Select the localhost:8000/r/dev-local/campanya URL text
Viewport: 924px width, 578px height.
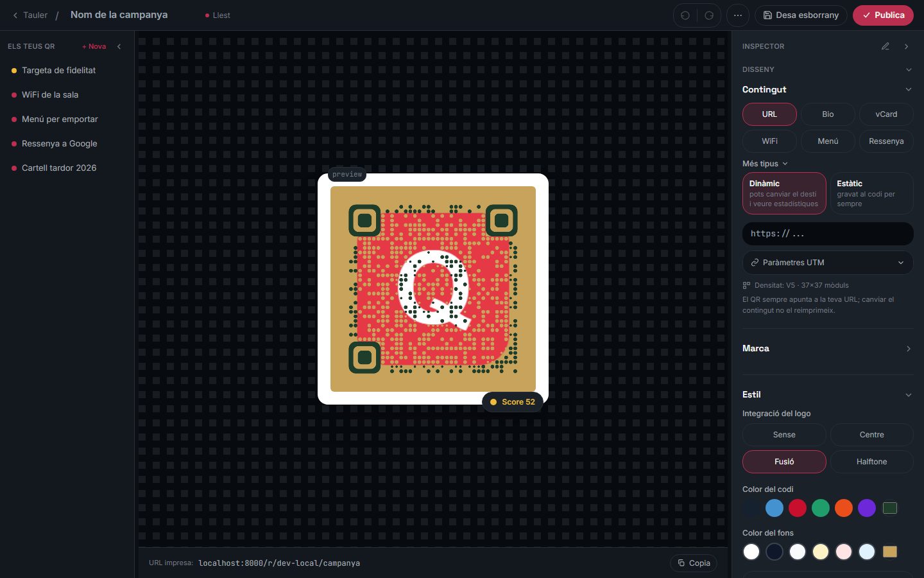279,563
